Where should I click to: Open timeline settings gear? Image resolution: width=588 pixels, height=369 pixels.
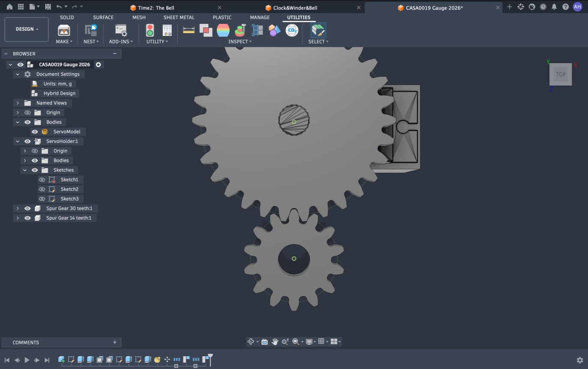pos(579,360)
